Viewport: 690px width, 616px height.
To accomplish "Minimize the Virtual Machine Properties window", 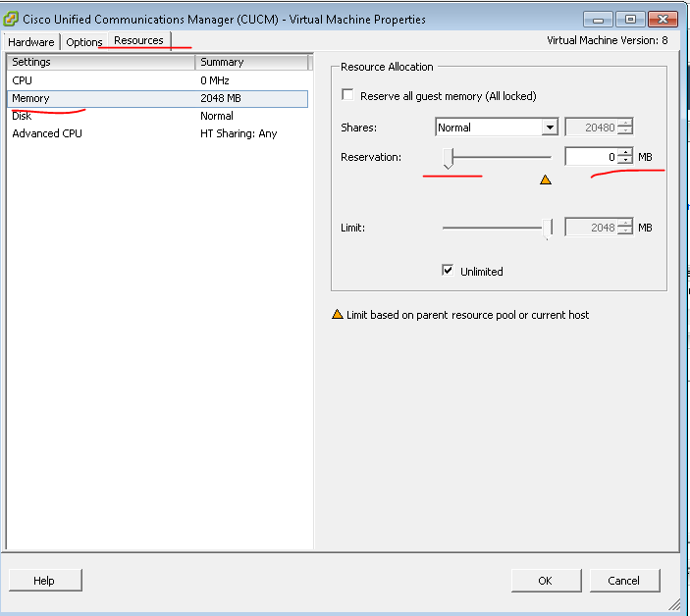I will tap(598, 20).
